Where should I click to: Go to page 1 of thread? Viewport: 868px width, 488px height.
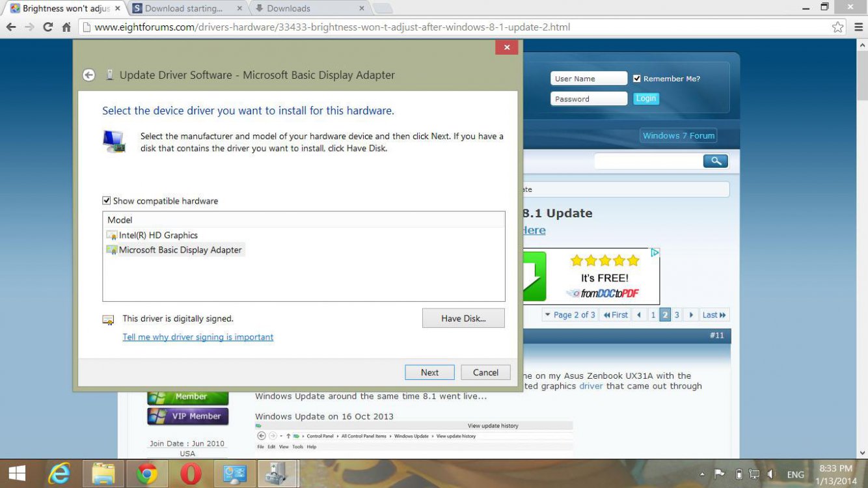(653, 315)
